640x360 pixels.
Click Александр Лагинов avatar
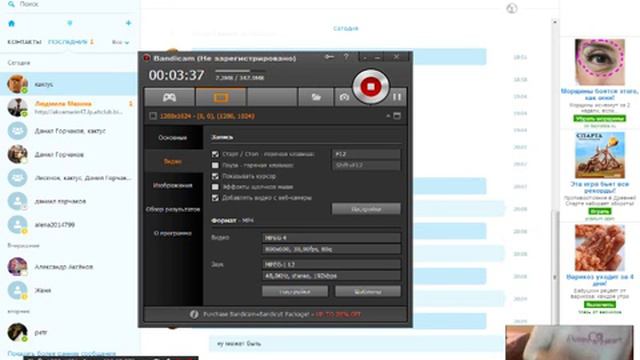pos(18,267)
